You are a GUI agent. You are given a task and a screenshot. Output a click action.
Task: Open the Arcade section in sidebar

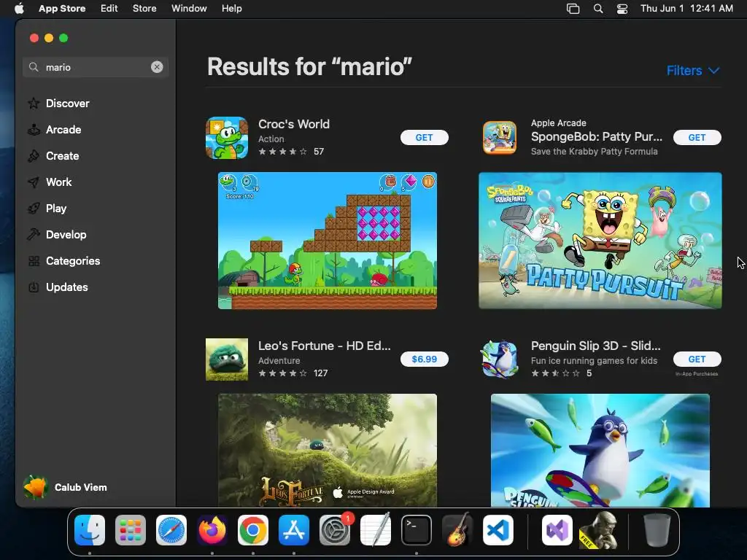(x=55, y=130)
